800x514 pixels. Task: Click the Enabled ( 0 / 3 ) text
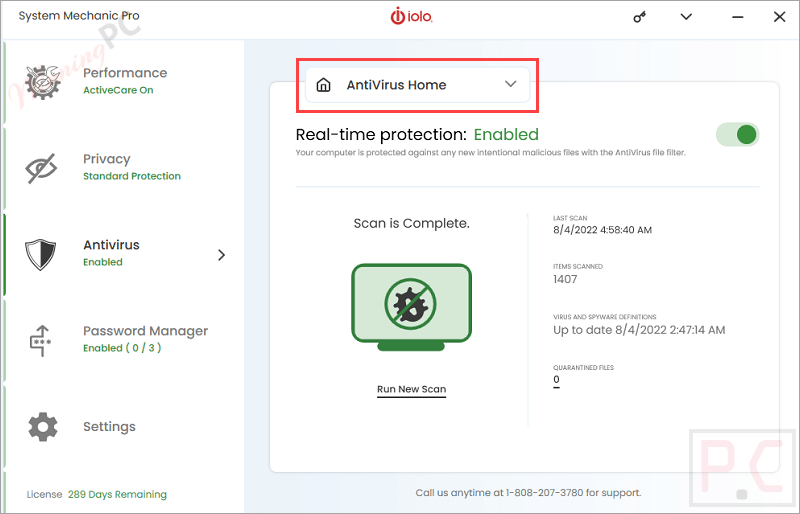point(122,348)
